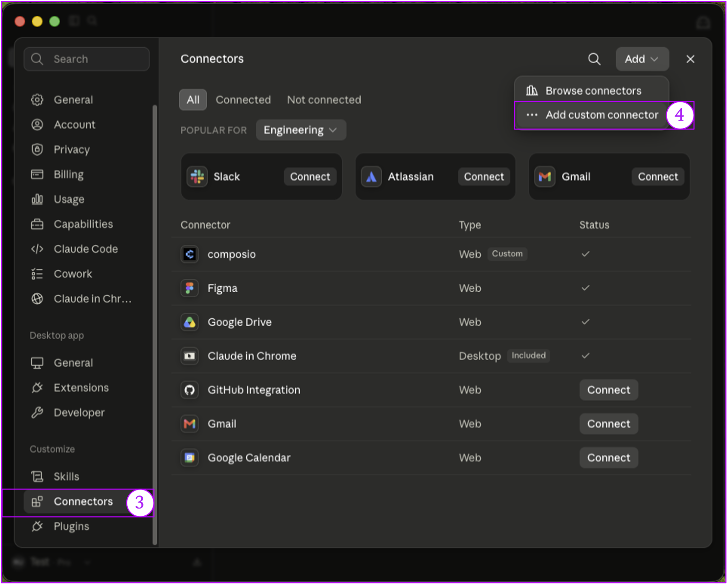Click the GitHub Integration logo icon
The width and height of the screenshot is (728, 584).
[189, 390]
